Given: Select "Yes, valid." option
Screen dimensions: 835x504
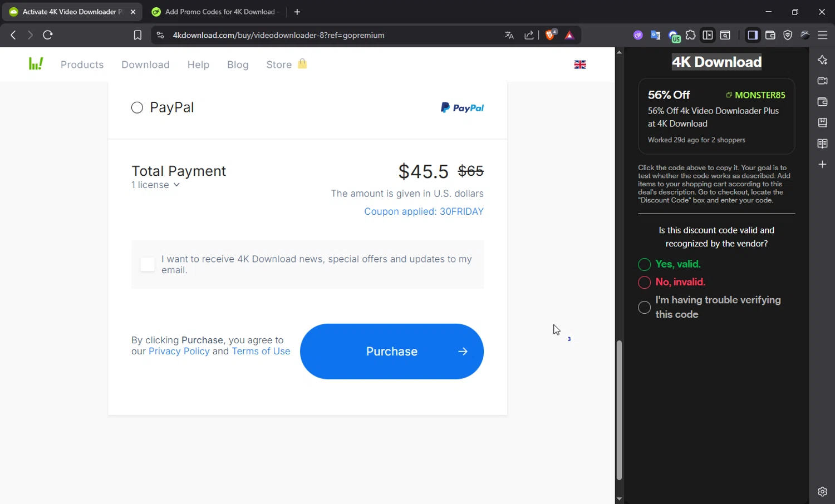Looking at the screenshot, I should (x=644, y=264).
